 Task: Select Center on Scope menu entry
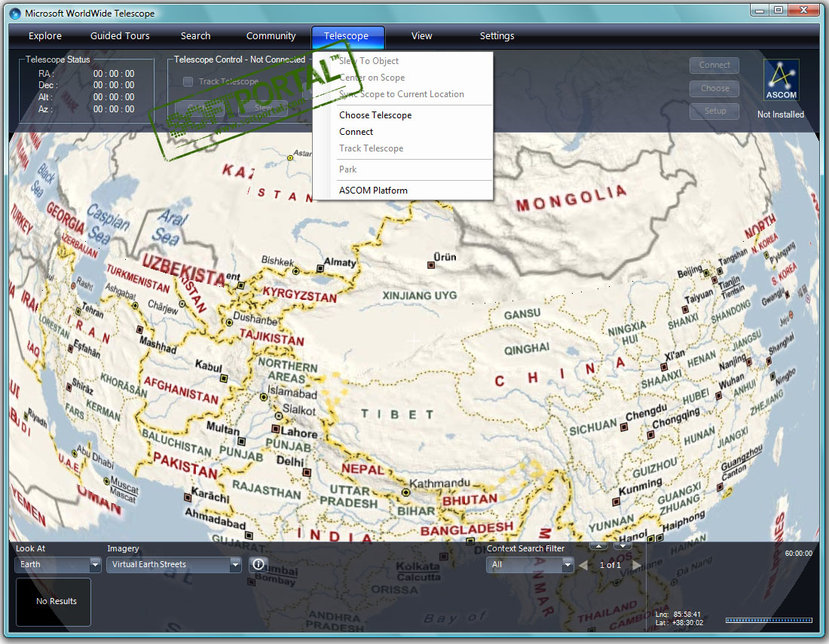(402, 77)
